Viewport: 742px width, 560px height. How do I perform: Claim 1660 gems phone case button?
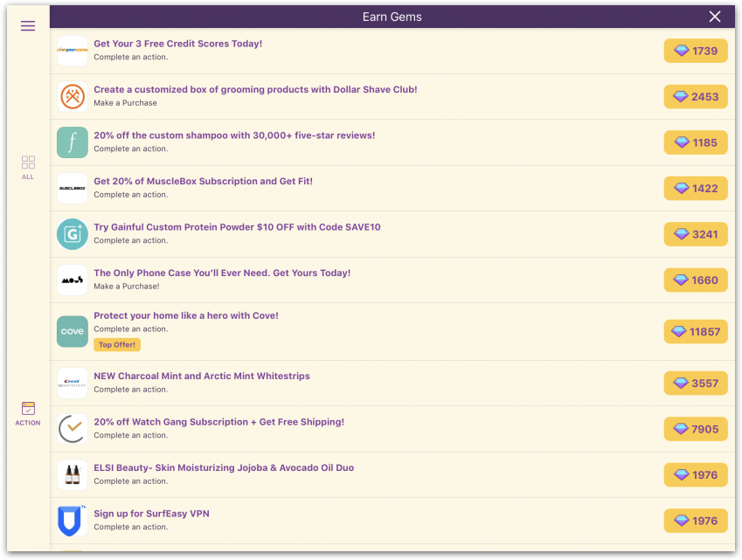(x=696, y=280)
